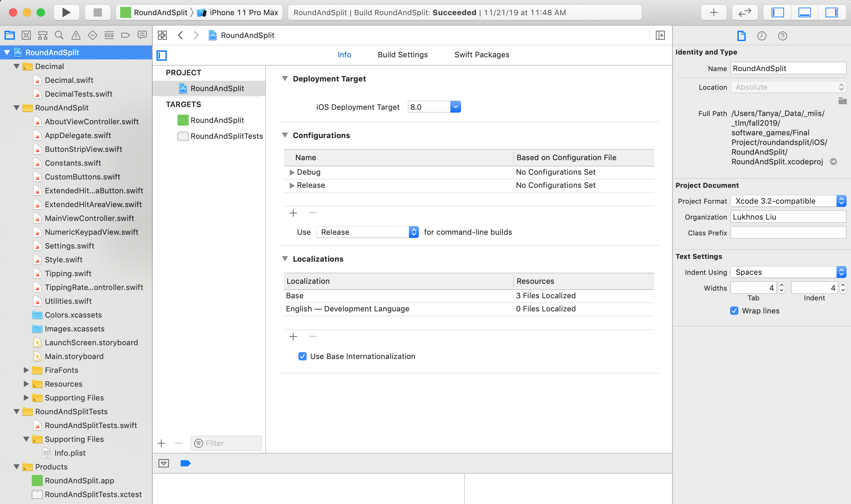851x504 pixels.
Task: Click the targets Filter field
Action: (x=226, y=443)
